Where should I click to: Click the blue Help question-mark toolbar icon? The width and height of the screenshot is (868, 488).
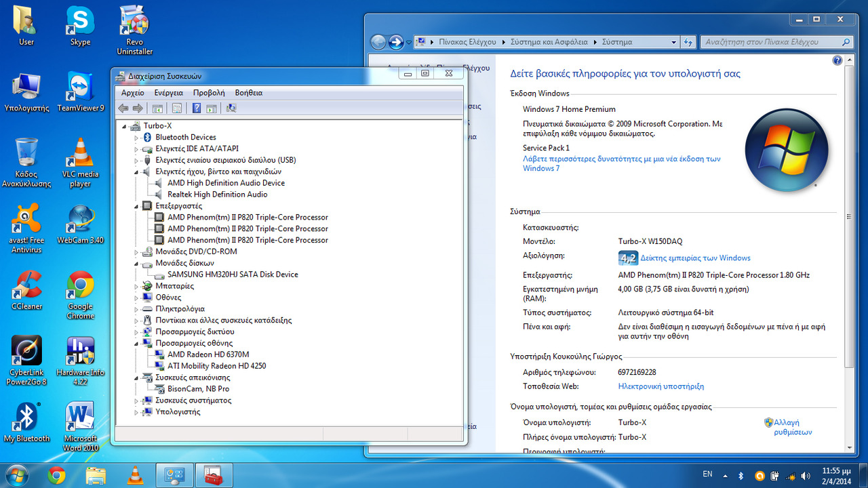click(197, 108)
